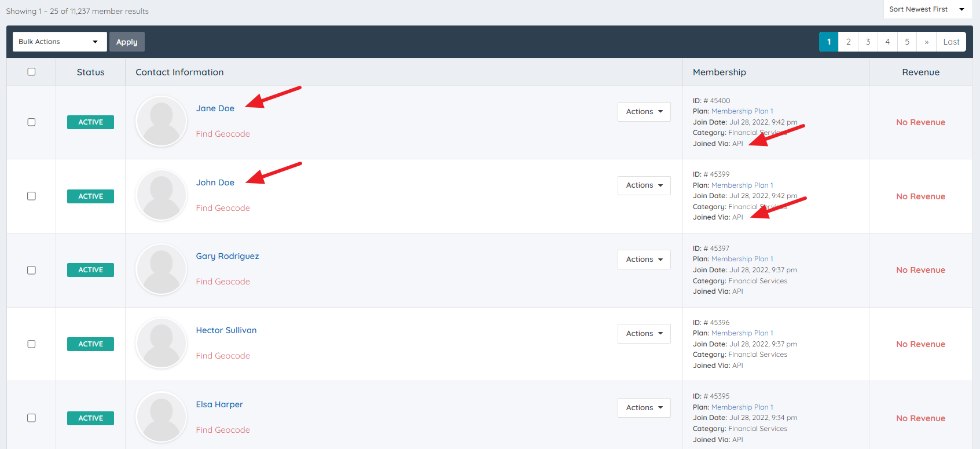Tick the checkbox for Jane Doe
980x449 pixels.
pyautogui.click(x=31, y=122)
